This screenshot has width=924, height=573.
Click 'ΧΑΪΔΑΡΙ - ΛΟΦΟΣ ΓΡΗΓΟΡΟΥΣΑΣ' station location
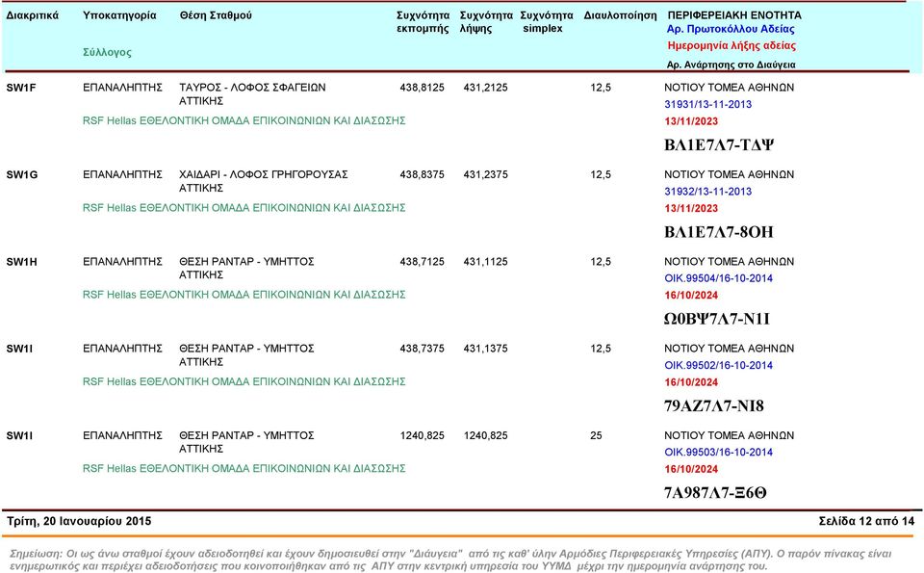(x=264, y=174)
